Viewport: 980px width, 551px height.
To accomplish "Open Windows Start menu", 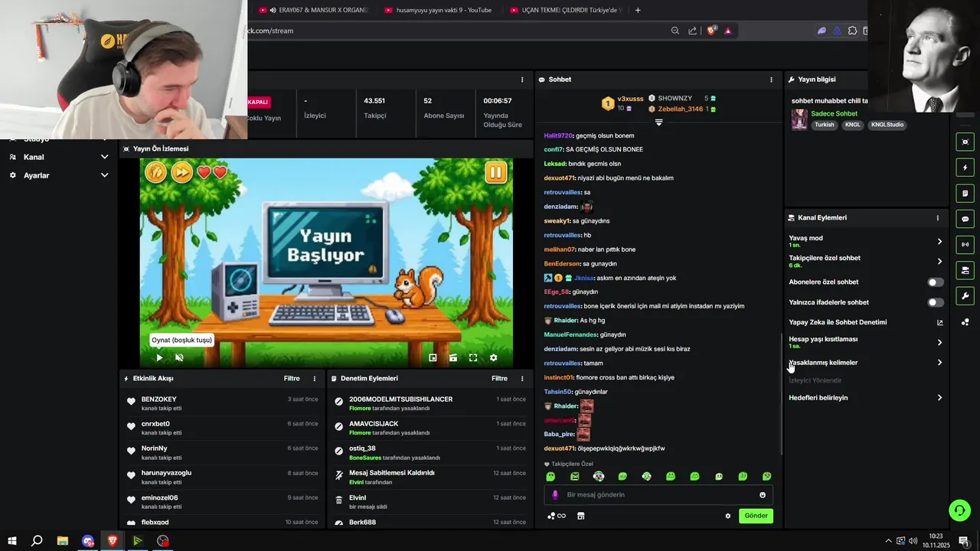I will [x=12, y=541].
